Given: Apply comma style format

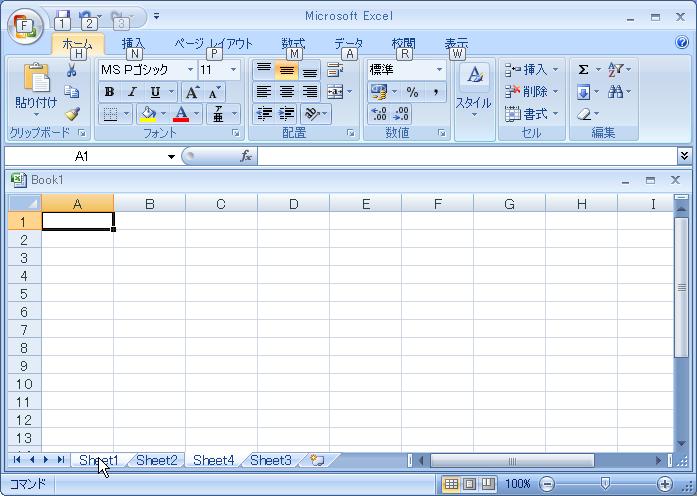Looking at the screenshot, I should click(436, 92).
